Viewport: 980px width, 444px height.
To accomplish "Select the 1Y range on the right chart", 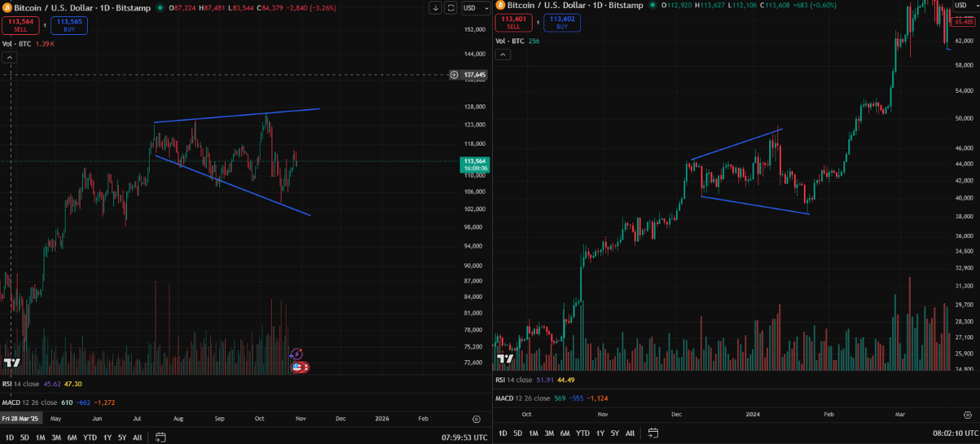I will [x=600, y=433].
